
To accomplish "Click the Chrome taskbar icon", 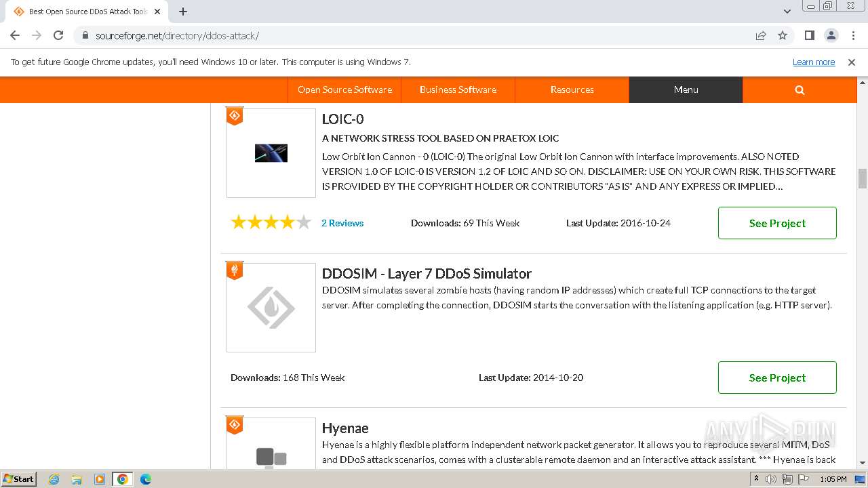I will click(123, 479).
